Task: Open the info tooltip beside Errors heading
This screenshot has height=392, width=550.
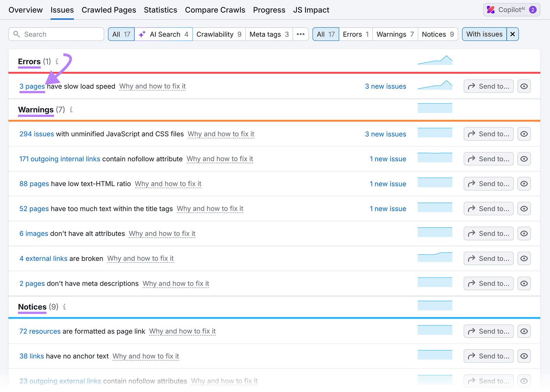Action: 57,62
